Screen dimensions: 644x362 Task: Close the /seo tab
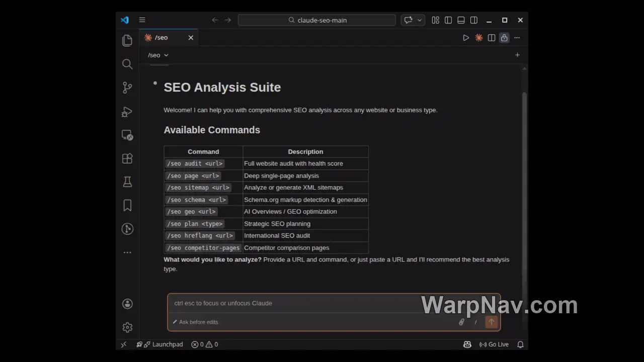point(191,38)
